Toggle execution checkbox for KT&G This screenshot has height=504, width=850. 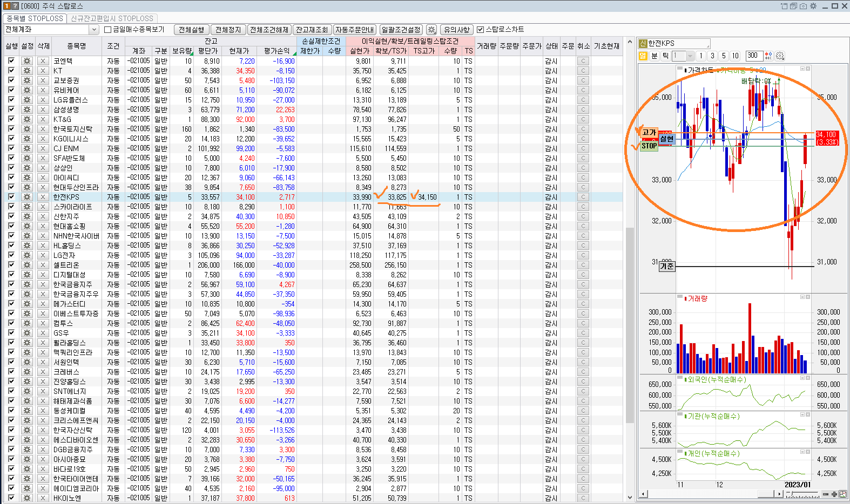[x=11, y=119]
